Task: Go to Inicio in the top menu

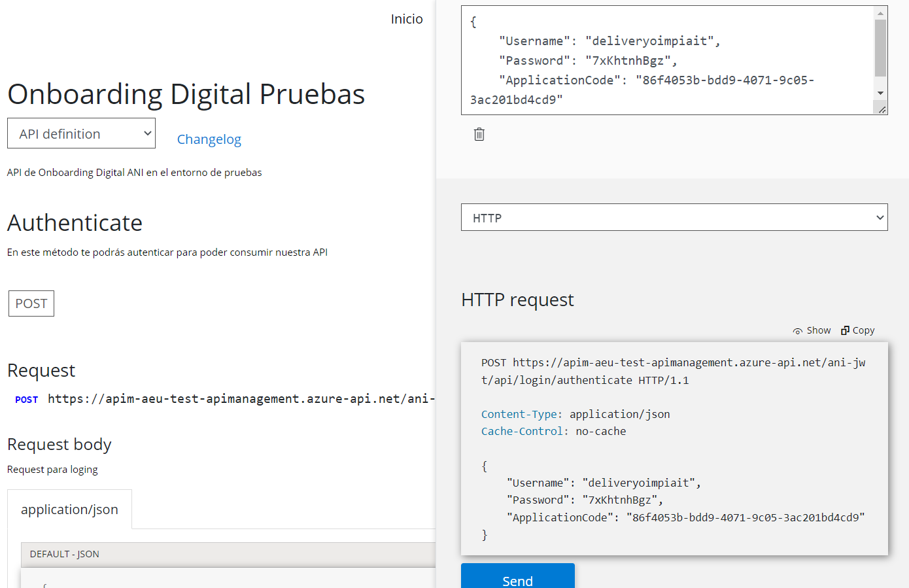Action: (406, 19)
